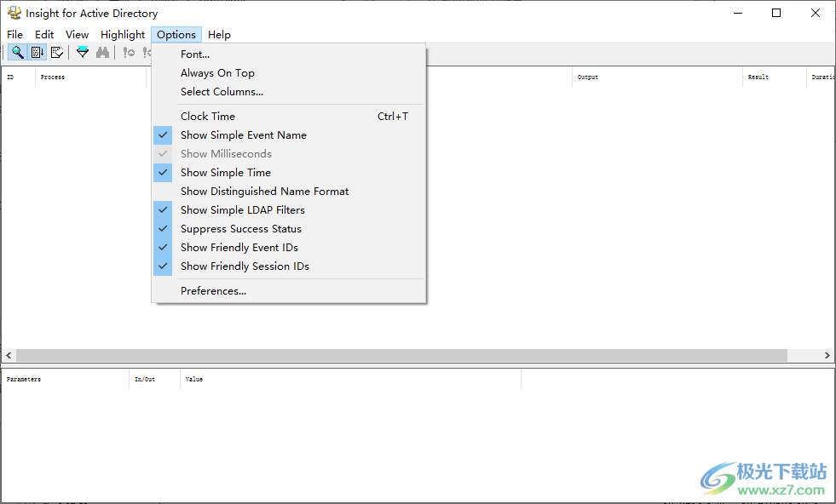Click the Process column header

[x=90, y=77]
